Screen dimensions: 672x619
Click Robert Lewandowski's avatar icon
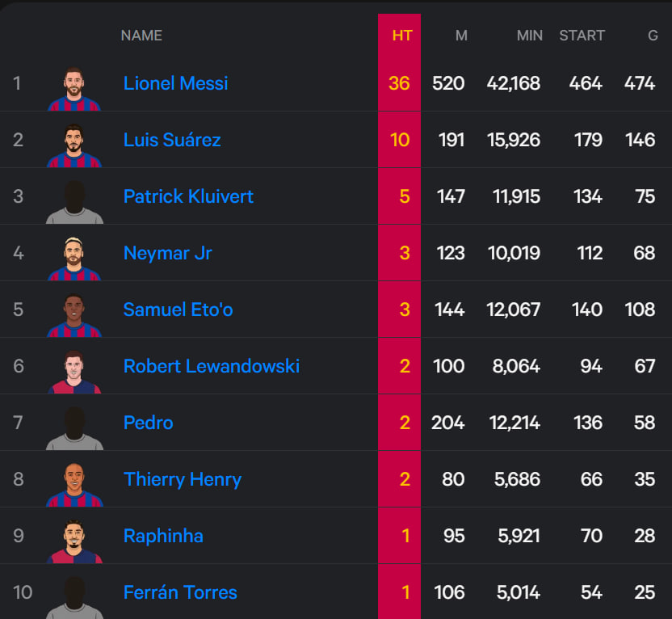coord(74,370)
